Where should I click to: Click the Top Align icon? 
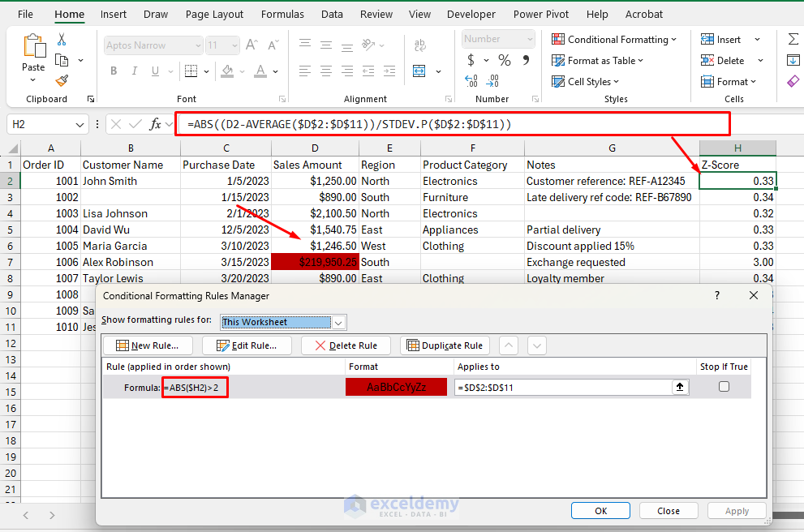pos(305,45)
